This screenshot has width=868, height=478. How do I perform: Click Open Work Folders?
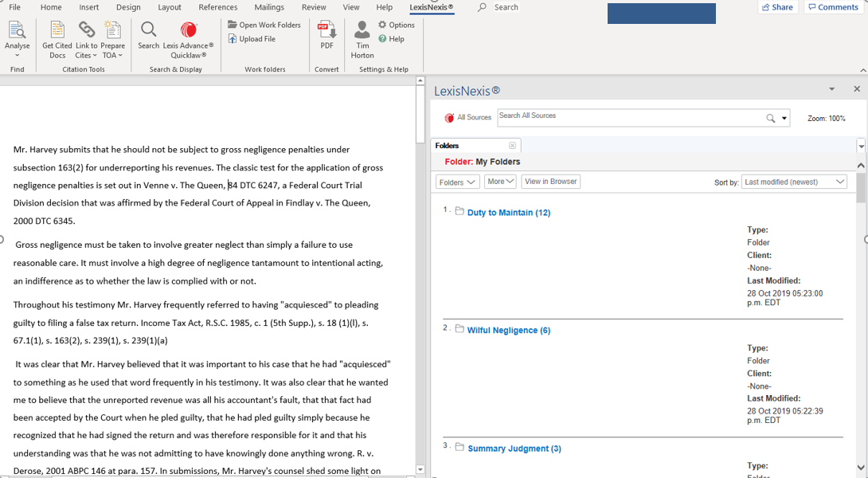(x=264, y=25)
